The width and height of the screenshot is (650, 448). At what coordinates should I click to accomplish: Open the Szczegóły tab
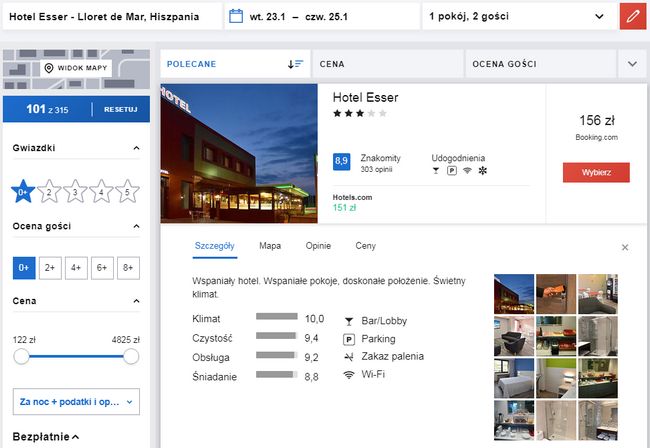(215, 246)
